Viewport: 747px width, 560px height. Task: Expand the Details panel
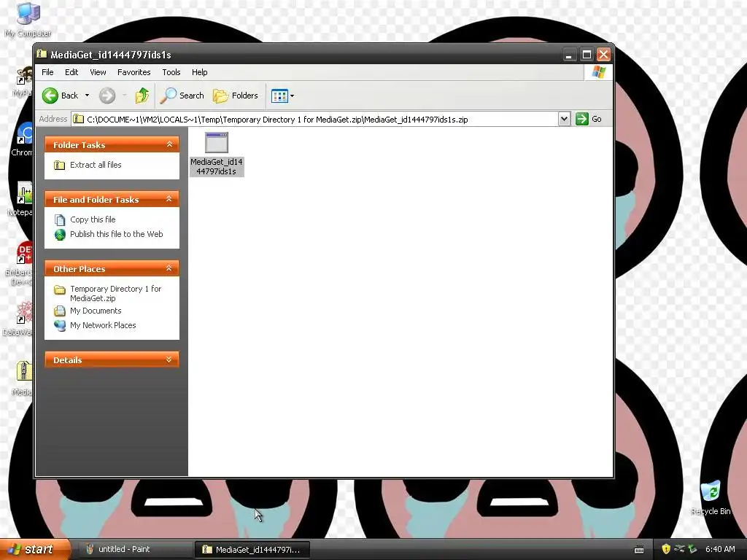tap(169, 359)
